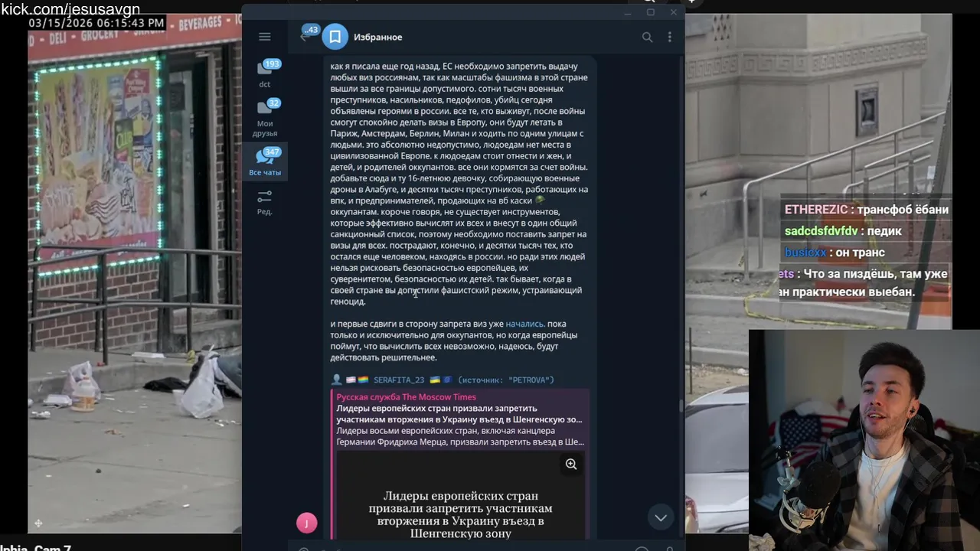Click the streamer webcam overlay
The image size is (980, 551).
pyautogui.click(x=864, y=440)
